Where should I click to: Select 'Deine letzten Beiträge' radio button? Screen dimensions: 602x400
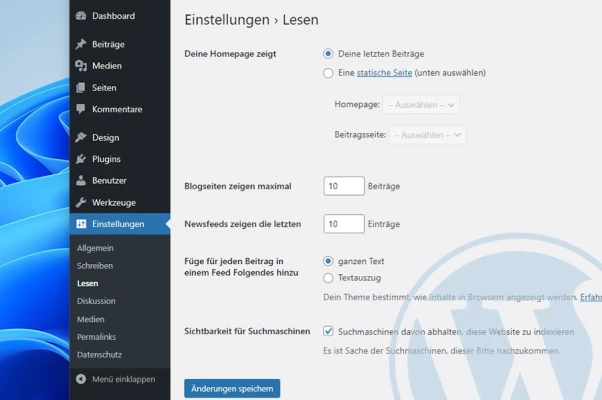[x=328, y=54]
